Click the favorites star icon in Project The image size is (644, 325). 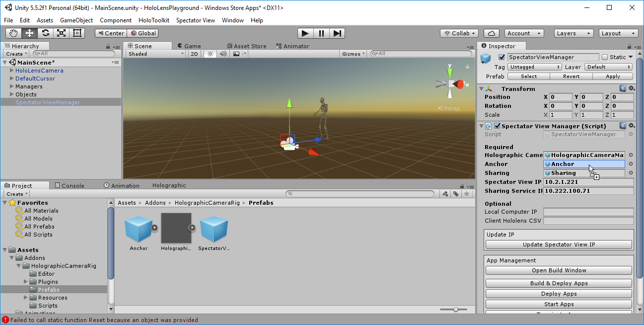pos(466,194)
